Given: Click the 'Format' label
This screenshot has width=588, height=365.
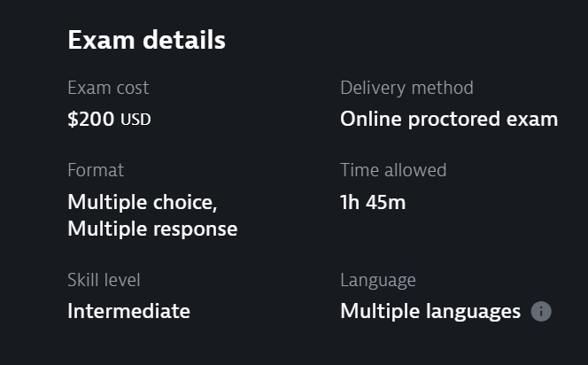Looking at the screenshot, I should (x=96, y=170).
